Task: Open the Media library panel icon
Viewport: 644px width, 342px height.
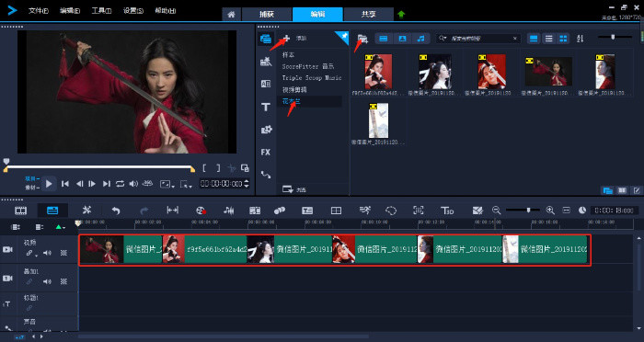Action: coord(266,39)
